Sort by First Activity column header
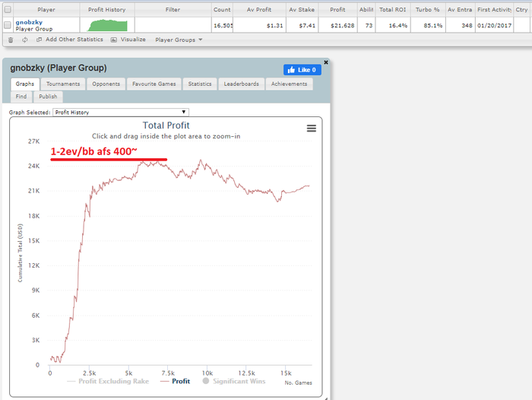This screenshot has width=532, height=400. tap(494, 10)
